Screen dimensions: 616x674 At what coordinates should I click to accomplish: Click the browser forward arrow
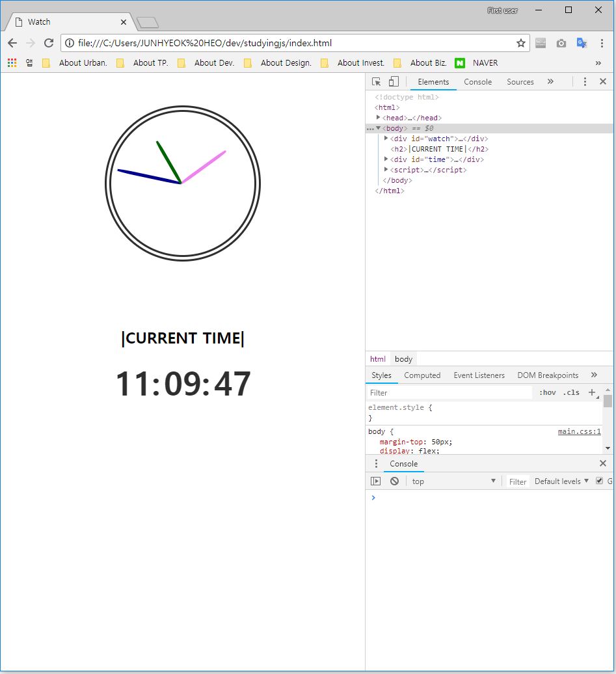pyautogui.click(x=31, y=43)
